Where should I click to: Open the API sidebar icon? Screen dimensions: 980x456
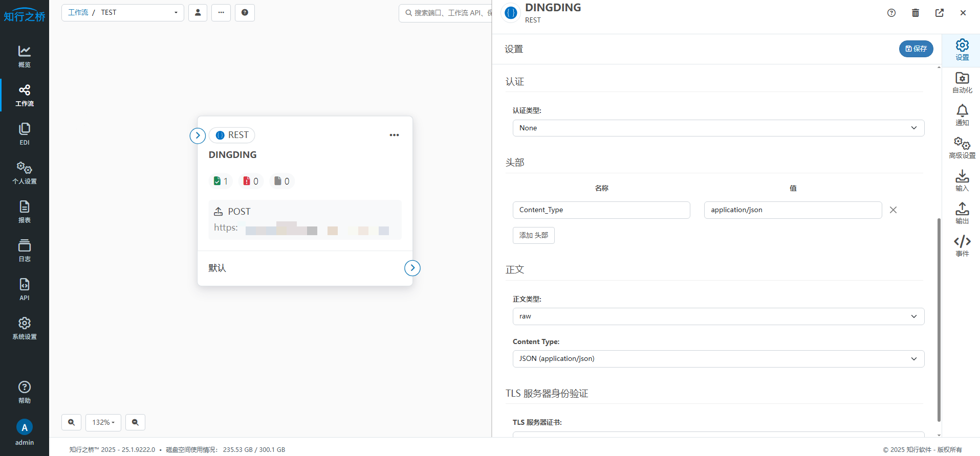point(25,289)
